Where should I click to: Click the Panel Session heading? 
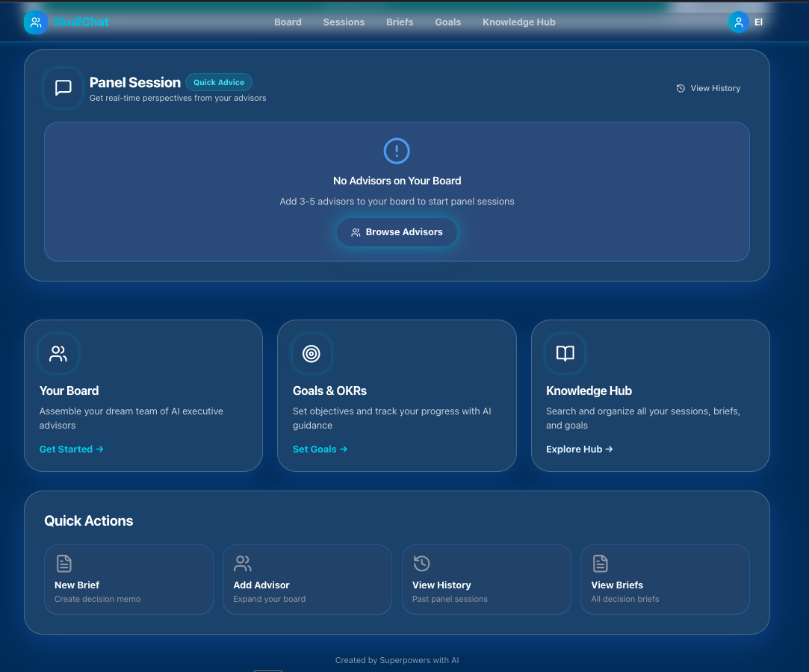[135, 83]
